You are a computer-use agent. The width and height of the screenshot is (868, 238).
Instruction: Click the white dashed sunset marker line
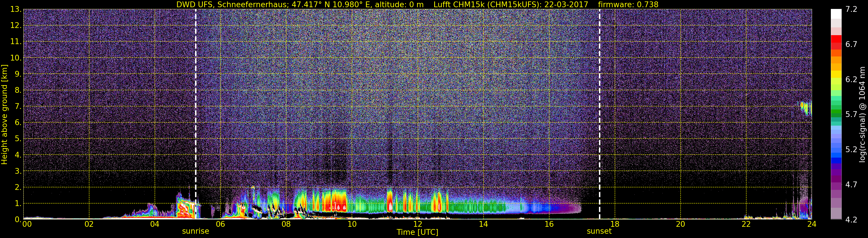click(x=600, y=114)
